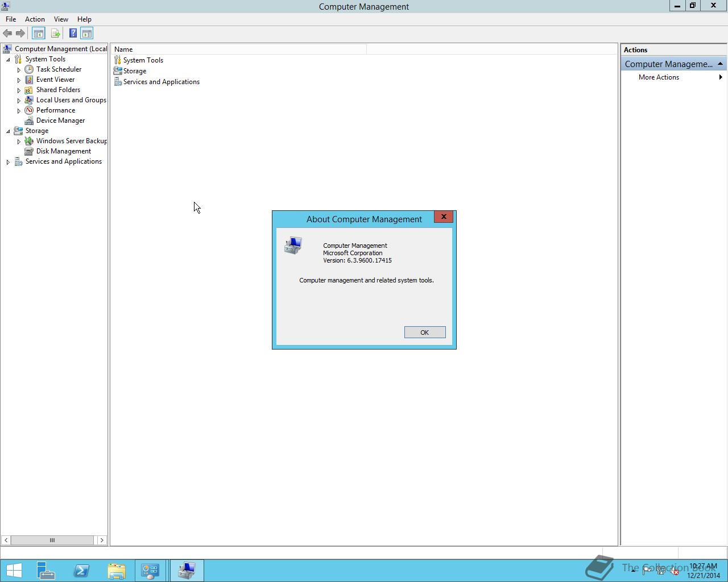Click the Export List toolbar icon
728x582 pixels.
tap(55, 34)
